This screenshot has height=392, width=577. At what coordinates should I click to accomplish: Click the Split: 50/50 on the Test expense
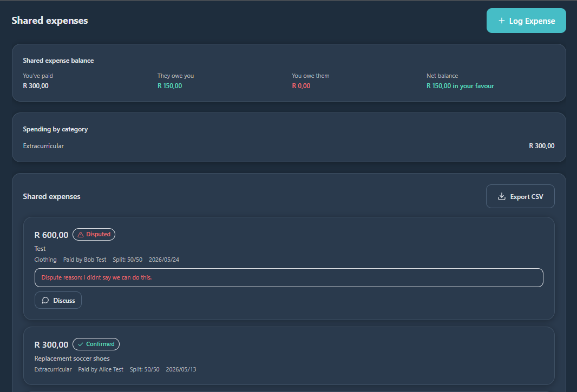127,260
